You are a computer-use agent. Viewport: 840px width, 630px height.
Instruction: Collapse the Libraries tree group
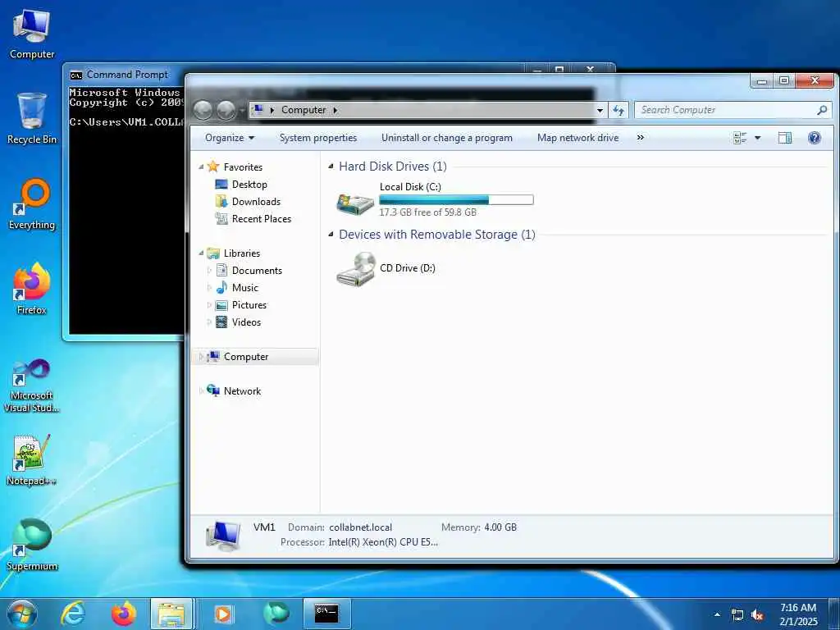tap(201, 253)
